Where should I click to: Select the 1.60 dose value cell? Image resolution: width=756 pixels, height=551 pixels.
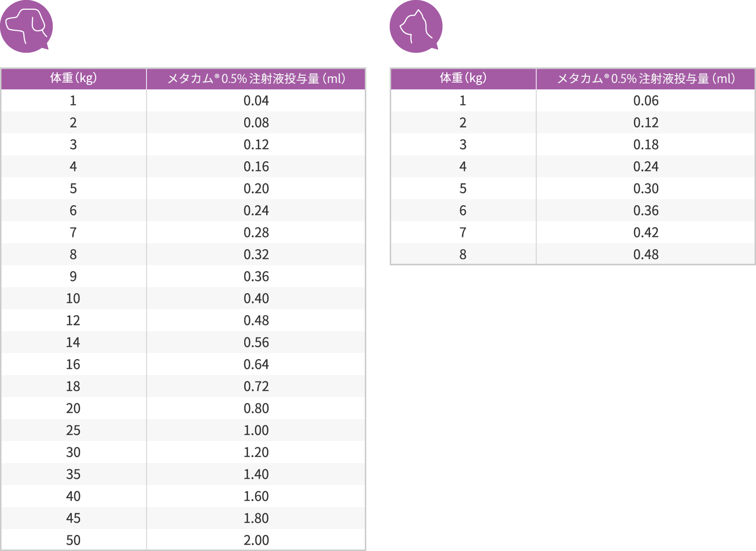pyautogui.click(x=256, y=496)
